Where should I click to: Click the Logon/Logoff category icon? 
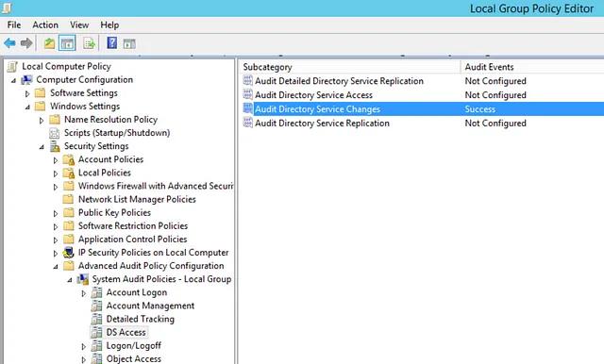(96, 346)
